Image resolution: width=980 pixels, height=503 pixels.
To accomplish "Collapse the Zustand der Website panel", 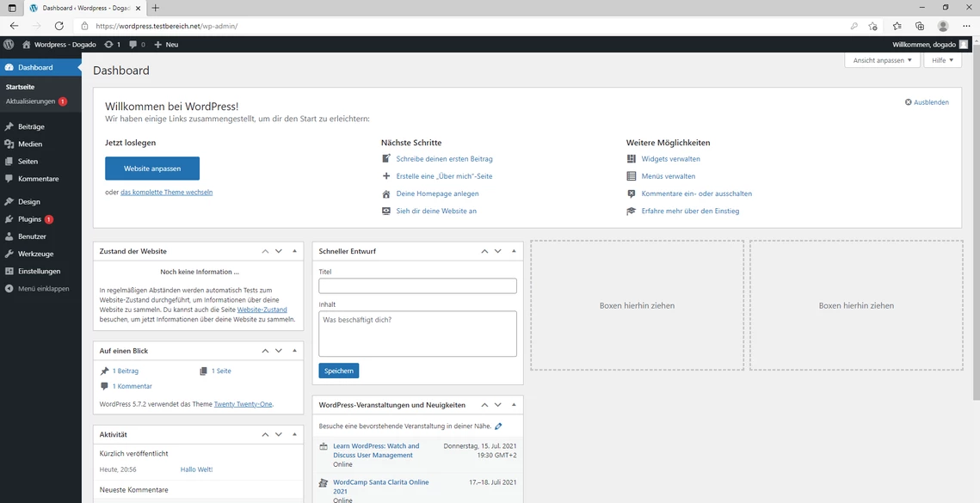I will 295,251.
